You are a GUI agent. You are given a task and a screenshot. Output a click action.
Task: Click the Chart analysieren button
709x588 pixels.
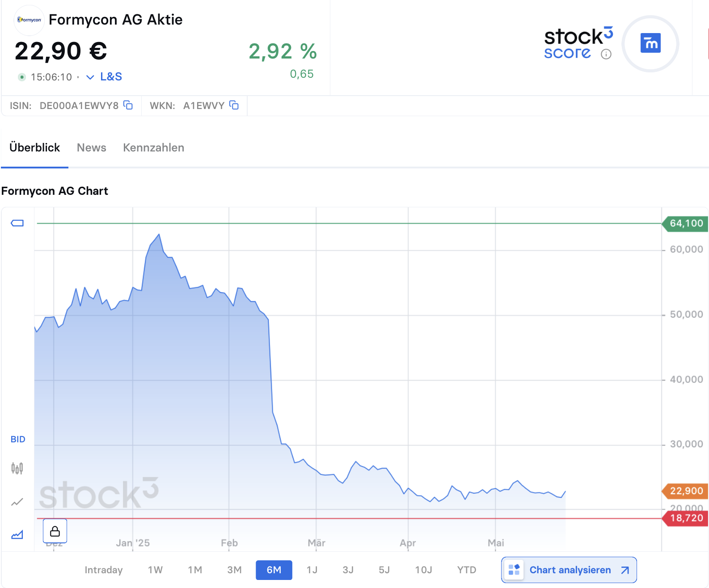click(x=569, y=570)
